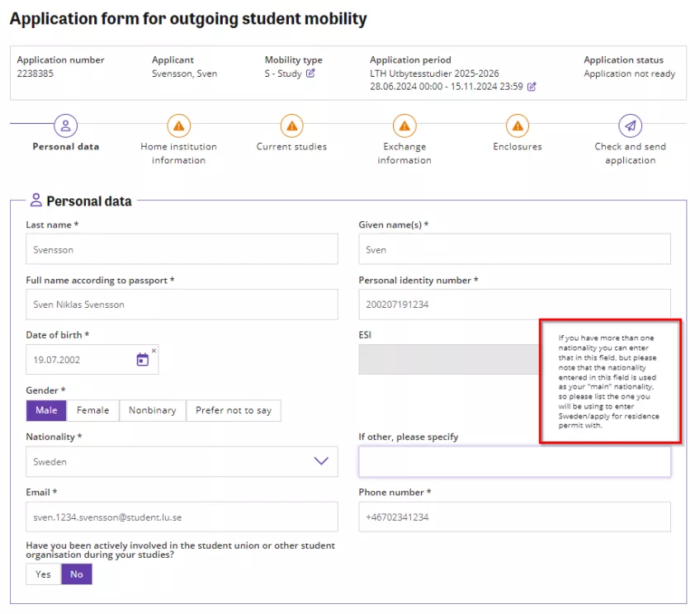The image size is (700, 614).
Task: Select Prefer not to say gender
Action: pos(233,410)
